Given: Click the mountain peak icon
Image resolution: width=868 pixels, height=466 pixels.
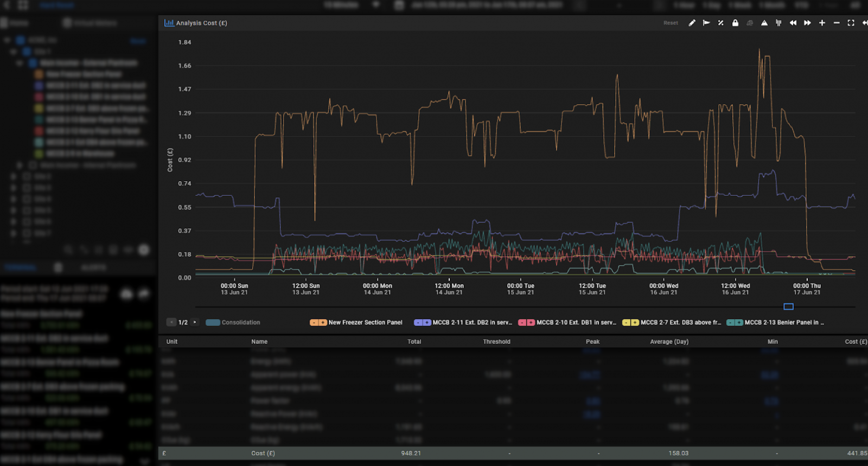Looking at the screenshot, I should 764,23.
